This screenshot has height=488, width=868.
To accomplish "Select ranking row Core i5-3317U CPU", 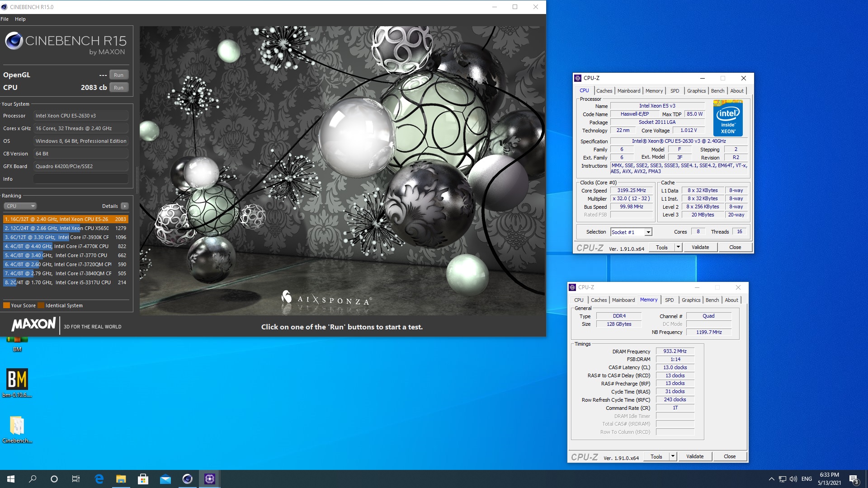I will pos(66,282).
